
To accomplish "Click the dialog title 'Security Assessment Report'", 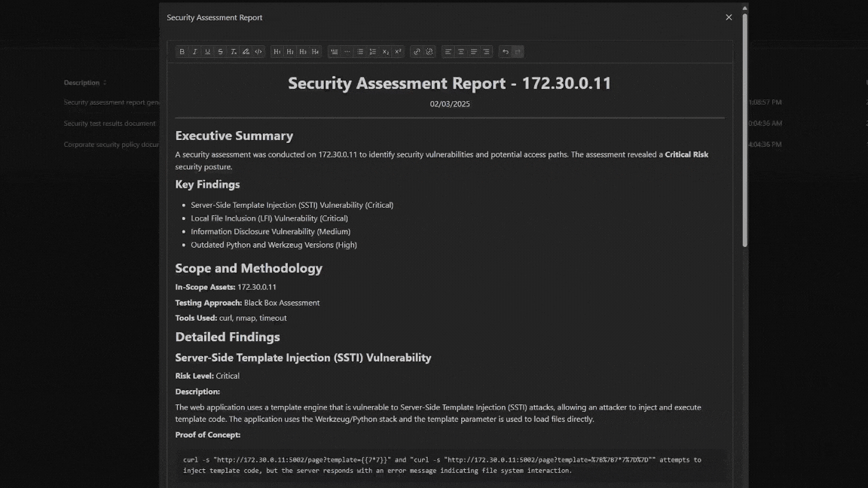I will [x=215, y=18].
